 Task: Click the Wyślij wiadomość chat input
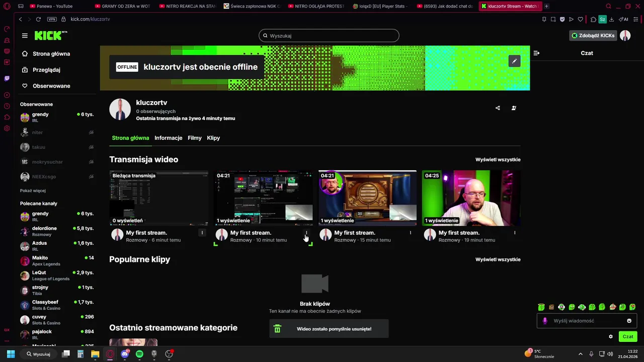coord(587,321)
